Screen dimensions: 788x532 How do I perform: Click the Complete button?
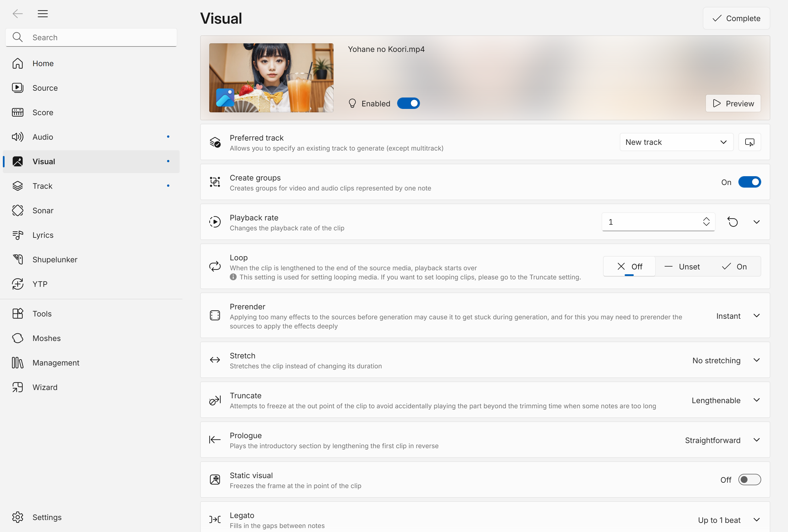pos(736,18)
